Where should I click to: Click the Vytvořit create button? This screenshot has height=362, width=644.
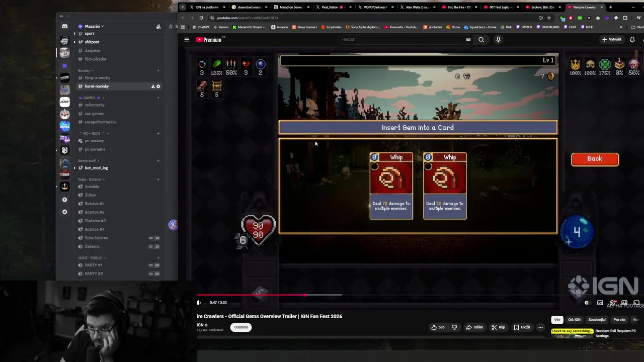pos(612,39)
